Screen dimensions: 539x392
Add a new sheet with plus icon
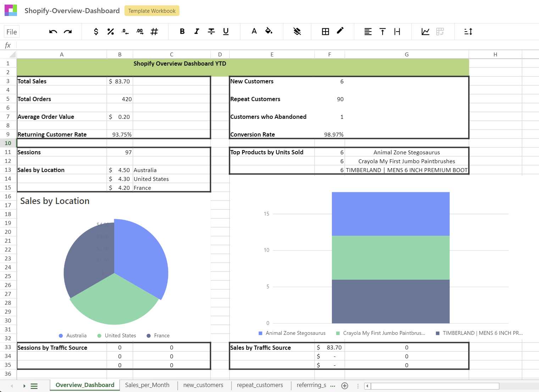click(345, 386)
